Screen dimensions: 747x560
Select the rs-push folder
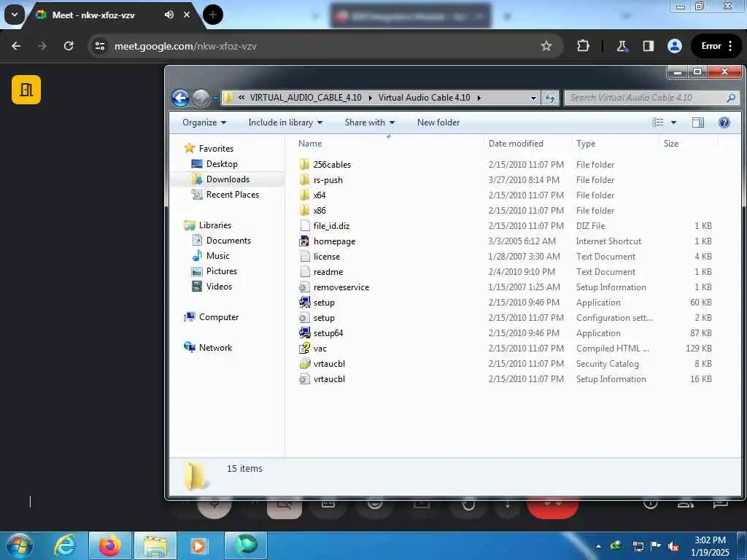coord(328,180)
